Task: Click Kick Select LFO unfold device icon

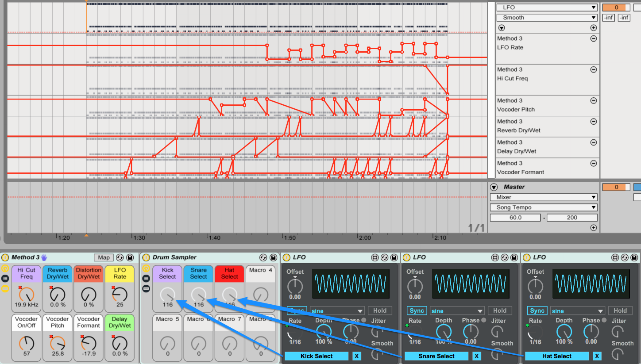Action: (x=375, y=257)
